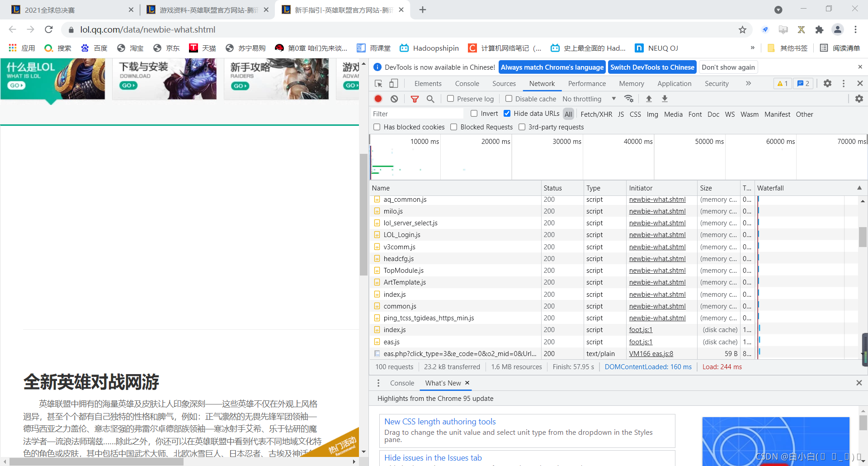Dismiss the DevTools language infobar

coord(860,67)
